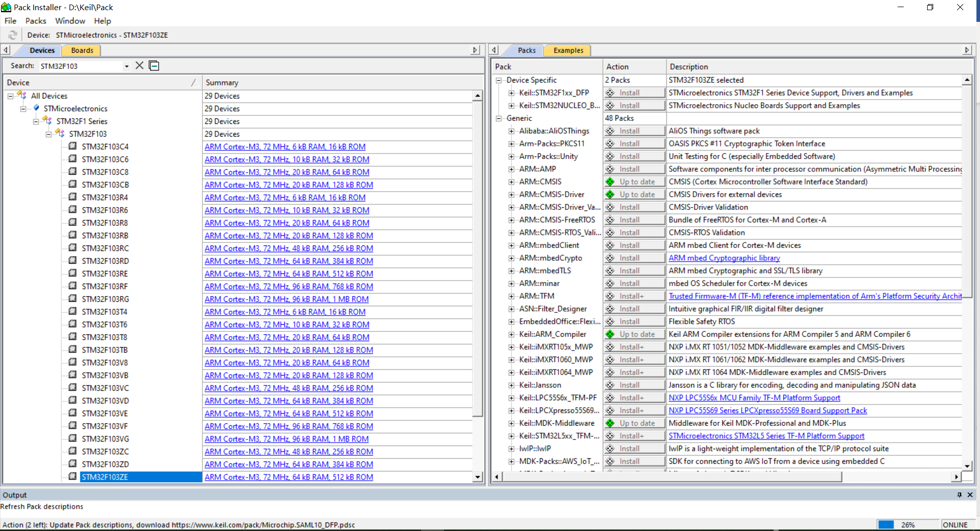Image resolution: width=980 pixels, height=531 pixels.
Task: Collapse the STM32F1 Series node
Action: (36, 121)
